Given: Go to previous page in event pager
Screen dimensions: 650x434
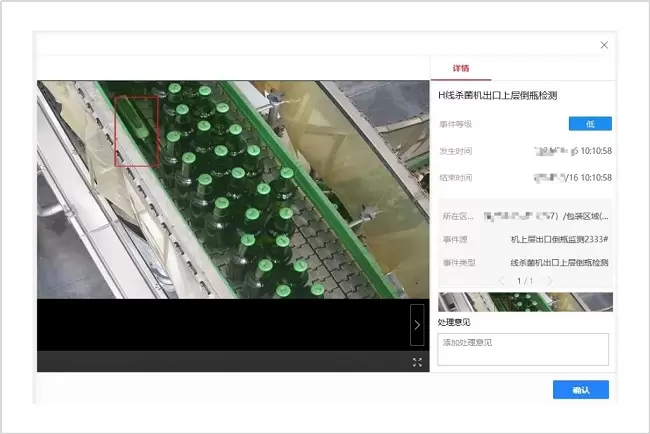Looking at the screenshot, I should 502,281.
